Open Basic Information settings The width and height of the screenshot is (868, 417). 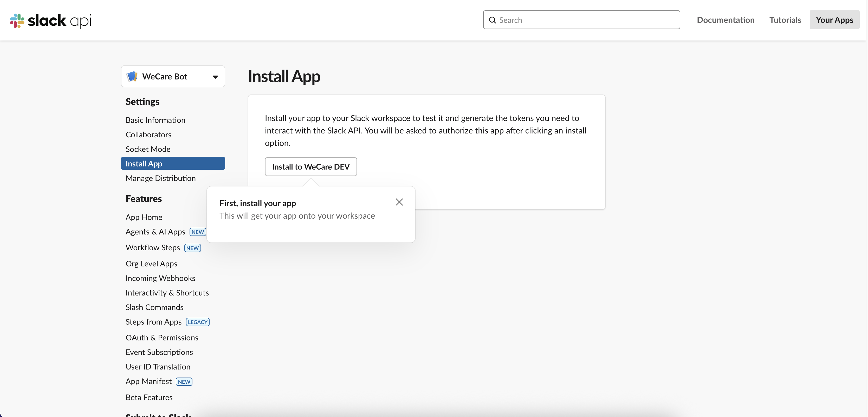point(155,120)
